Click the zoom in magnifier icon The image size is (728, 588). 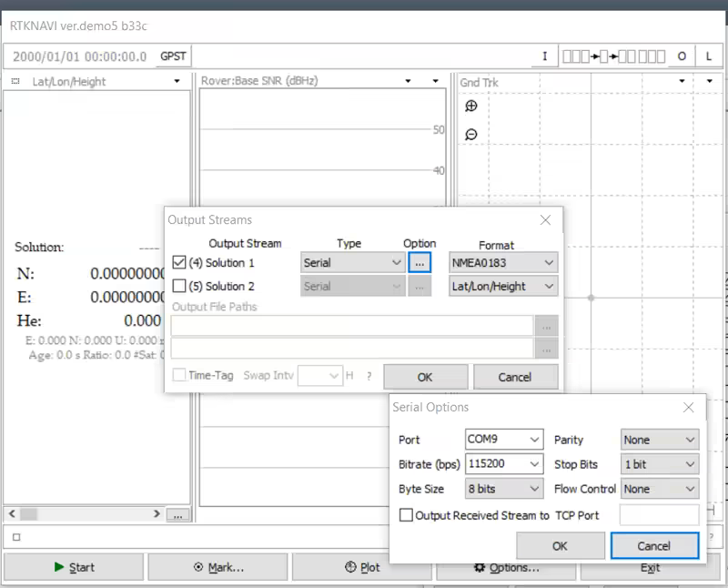[470, 106]
